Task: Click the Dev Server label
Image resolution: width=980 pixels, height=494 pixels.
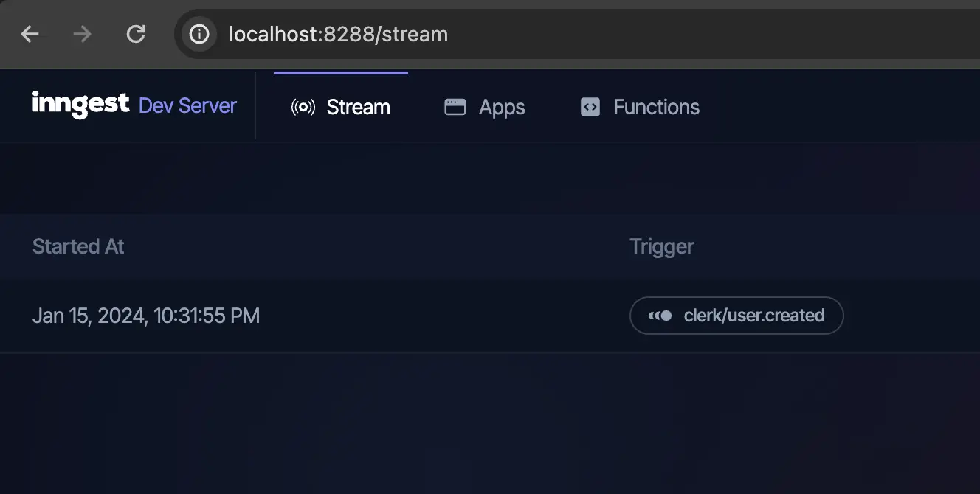Action: 187,105
